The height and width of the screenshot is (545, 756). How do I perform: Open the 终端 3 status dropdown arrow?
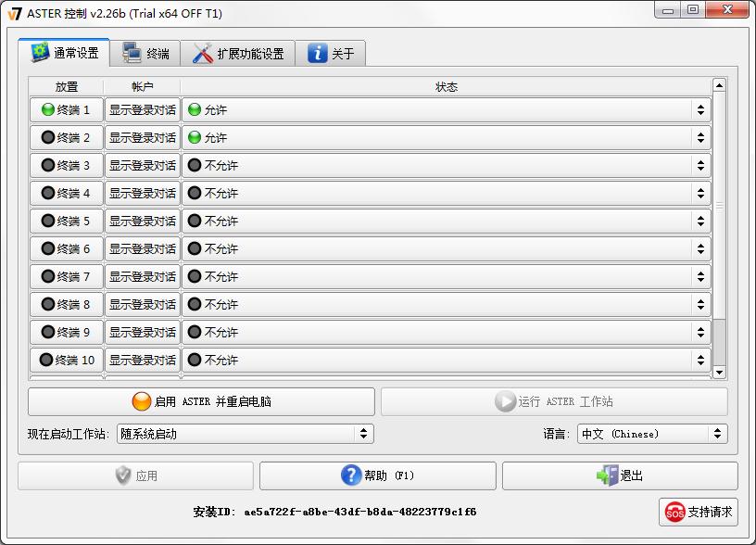click(700, 165)
